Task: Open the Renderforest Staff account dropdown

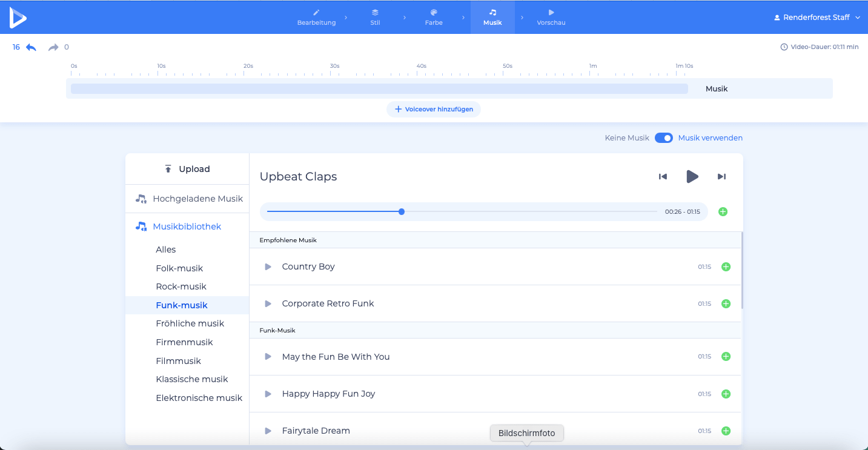Action: (817, 18)
